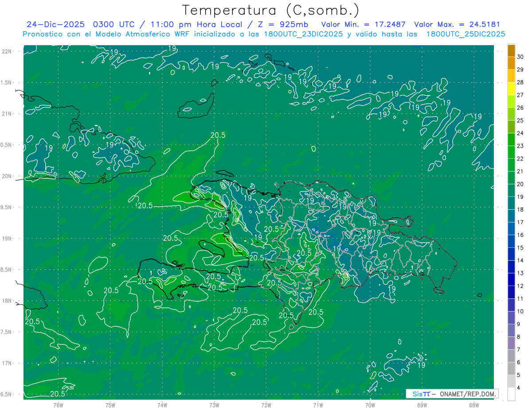
Task: Click the 73W longitude axis label
Action: [214, 405]
